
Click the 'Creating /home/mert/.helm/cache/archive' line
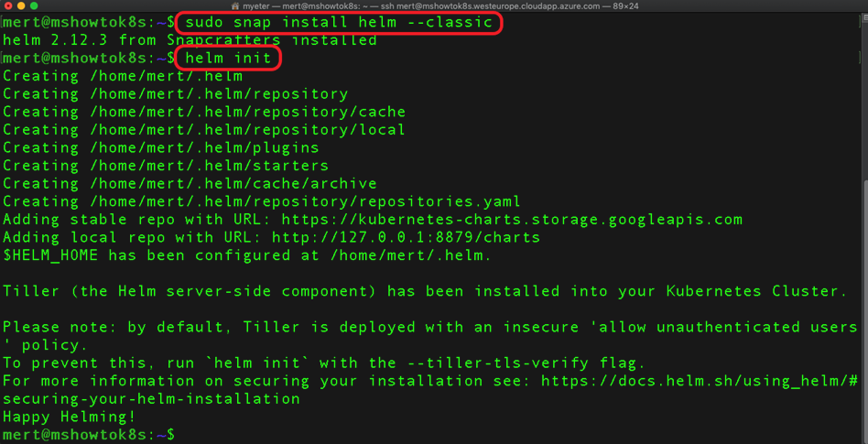[190, 183]
